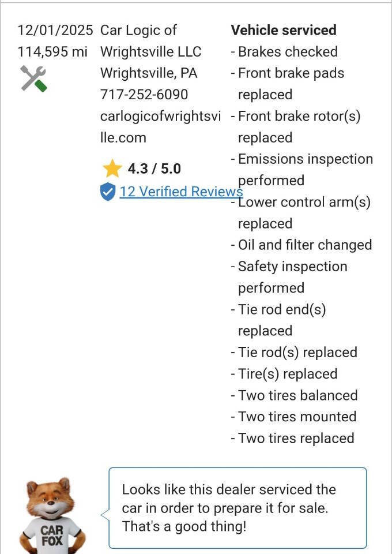
Task: Click the blue verified shield checkmark icon
Action: point(108,192)
